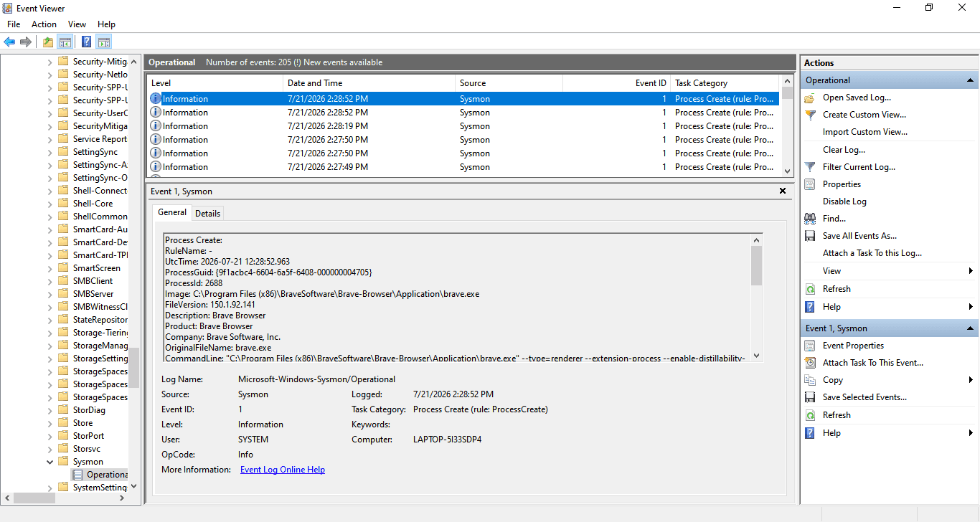Select the StorPort tree item
The height and width of the screenshot is (522, 980).
tap(88, 436)
